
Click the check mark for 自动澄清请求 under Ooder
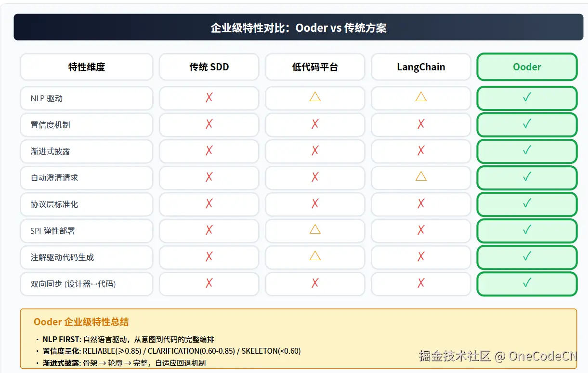[x=527, y=177]
